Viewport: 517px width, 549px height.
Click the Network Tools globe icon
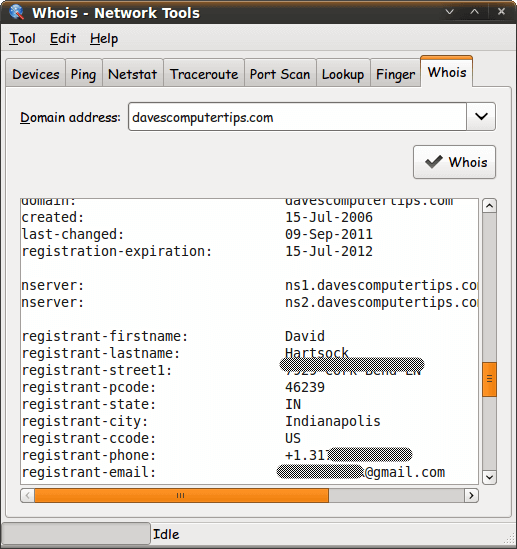click(16, 13)
